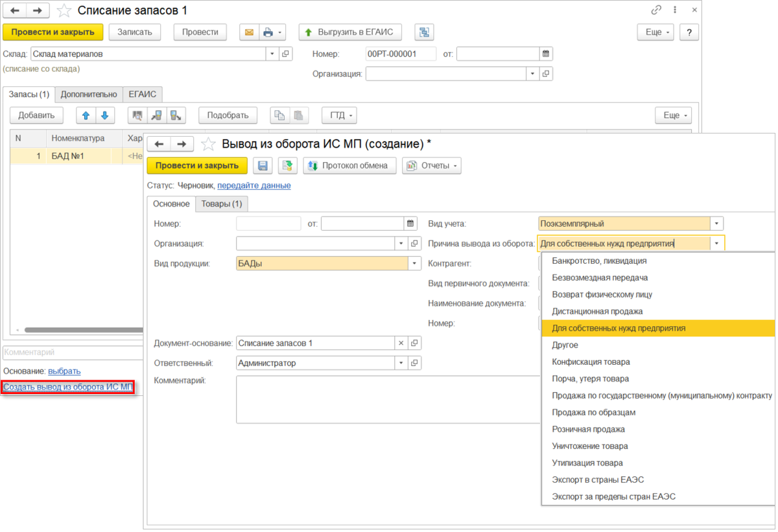
Task: Select Банкротство, ликвидация reason
Action: click(658, 260)
